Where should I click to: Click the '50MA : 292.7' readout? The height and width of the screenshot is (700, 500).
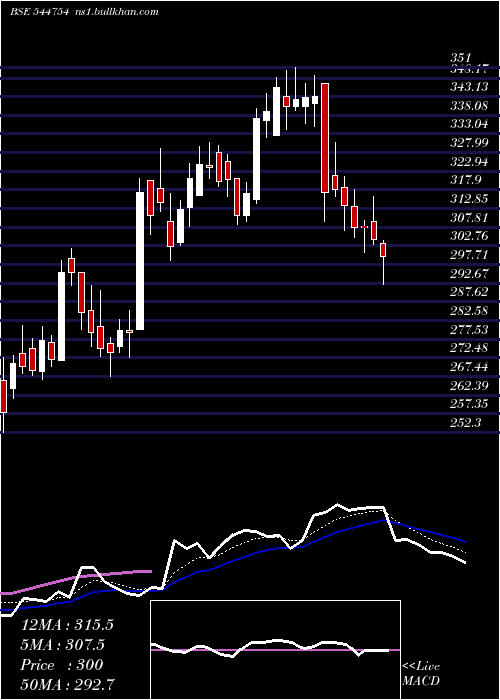coord(67,685)
